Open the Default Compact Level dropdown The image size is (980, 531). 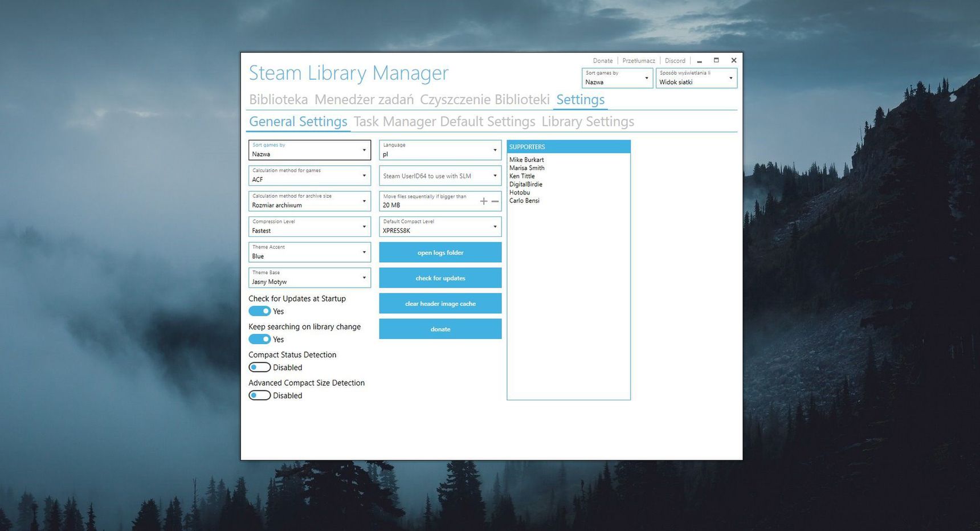[440, 227]
